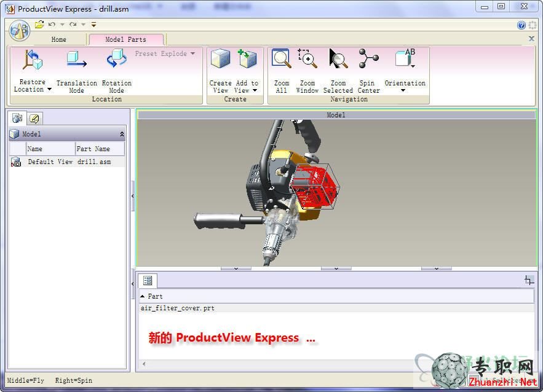Screen dimensions: 543x392
Task: Click the Add to View icon
Action: pyautogui.click(x=247, y=59)
